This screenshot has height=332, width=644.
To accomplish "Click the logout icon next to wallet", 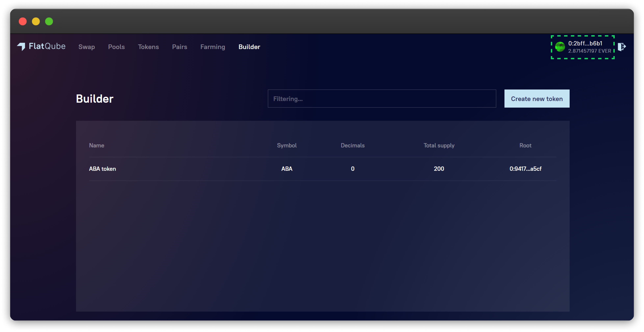I will pyautogui.click(x=622, y=47).
